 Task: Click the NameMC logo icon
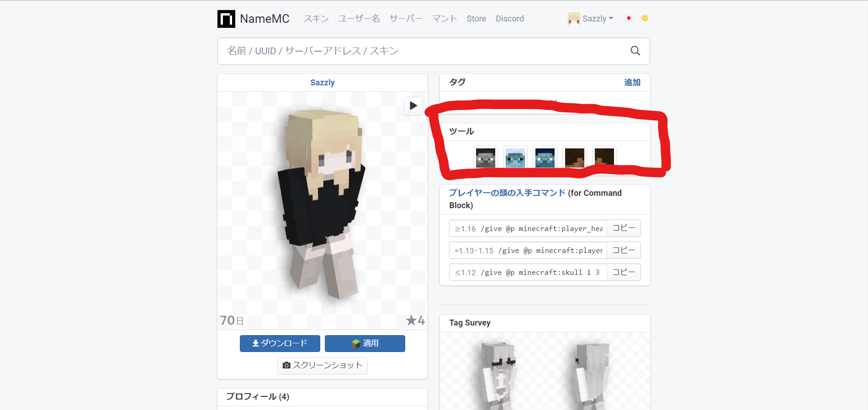pyautogui.click(x=226, y=19)
